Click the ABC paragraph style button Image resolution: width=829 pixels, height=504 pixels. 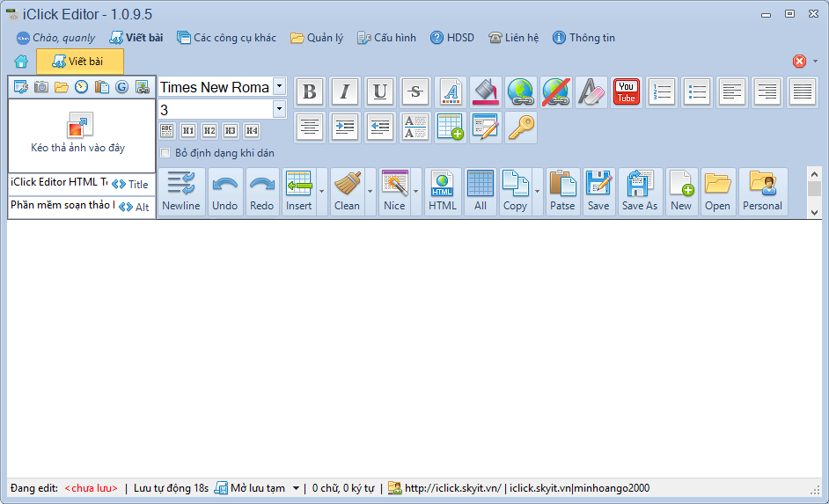tap(167, 130)
